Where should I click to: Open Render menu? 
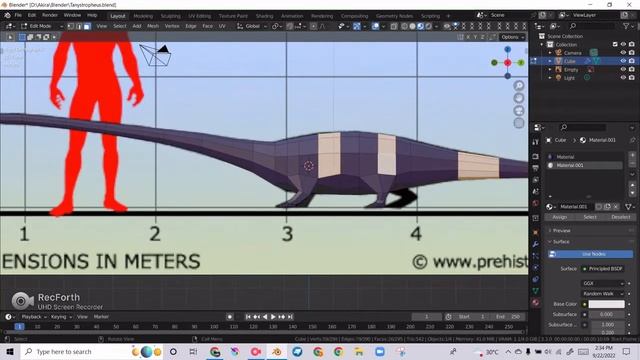[x=50, y=16]
